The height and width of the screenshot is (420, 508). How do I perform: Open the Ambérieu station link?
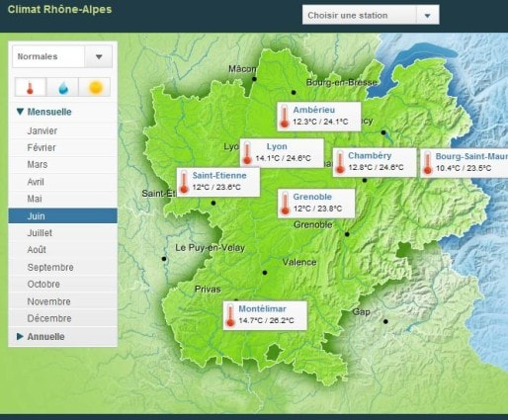tap(314, 110)
